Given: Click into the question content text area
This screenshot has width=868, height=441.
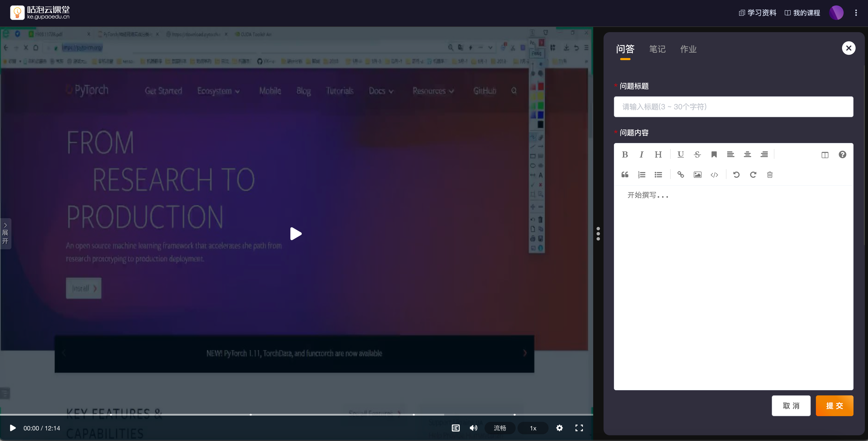Looking at the screenshot, I should 733,288.
